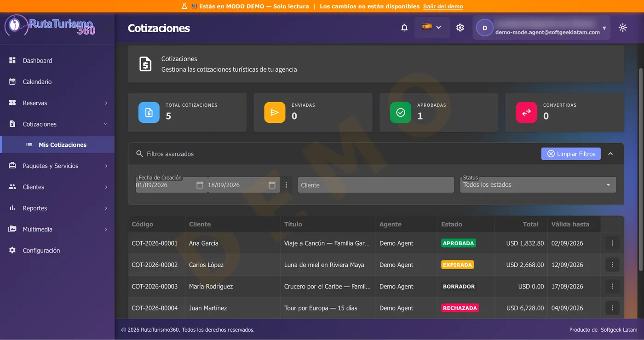Open actions menu for COT-2026-00001 row
Image resolution: width=644 pixels, height=340 pixels.
(612, 243)
